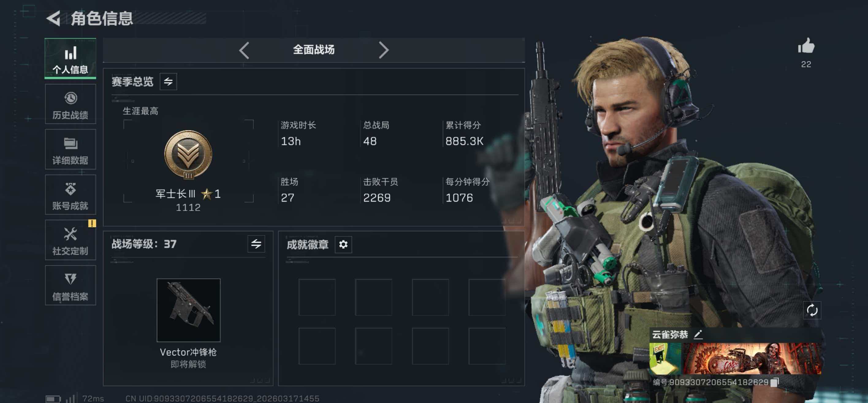Open the 详细数据 tab

pos(70,149)
